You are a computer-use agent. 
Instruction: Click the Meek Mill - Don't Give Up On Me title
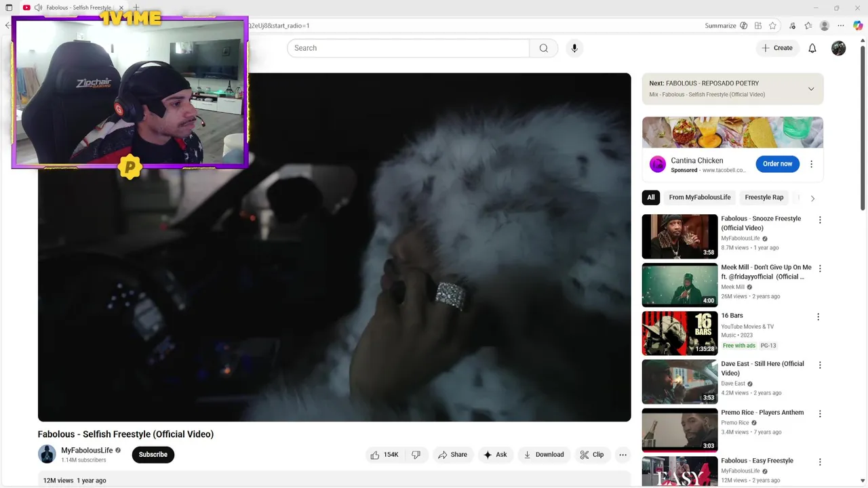(x=766, y=272)
